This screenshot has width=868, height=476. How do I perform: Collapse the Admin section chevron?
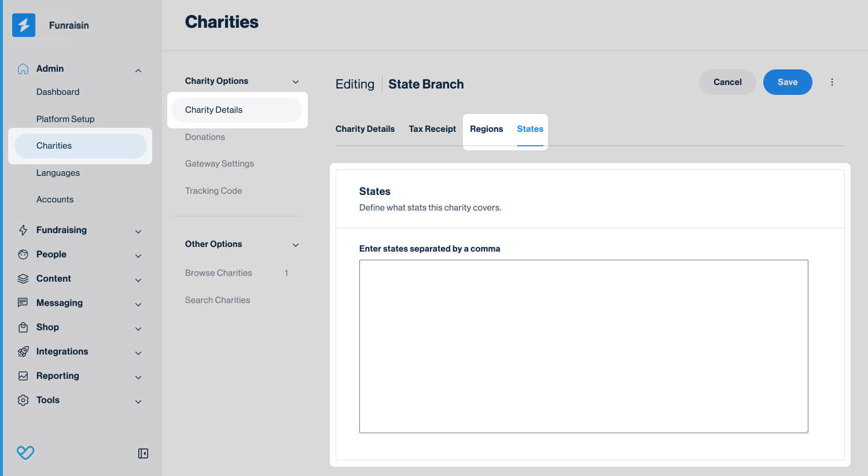[x=138, y=71]
